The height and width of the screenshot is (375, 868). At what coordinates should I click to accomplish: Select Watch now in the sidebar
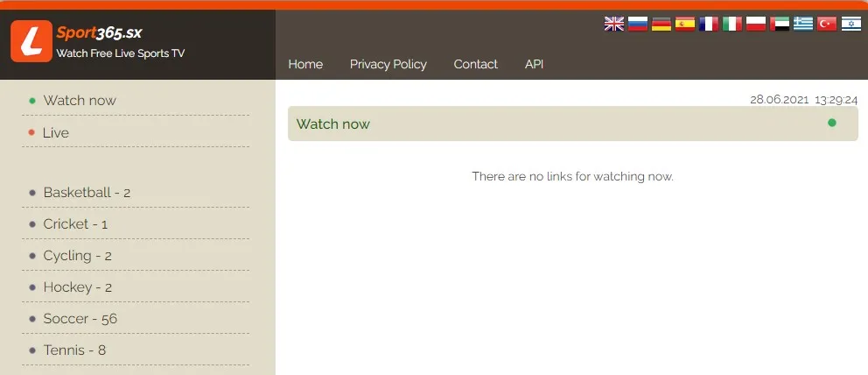(x=80, y=101)
